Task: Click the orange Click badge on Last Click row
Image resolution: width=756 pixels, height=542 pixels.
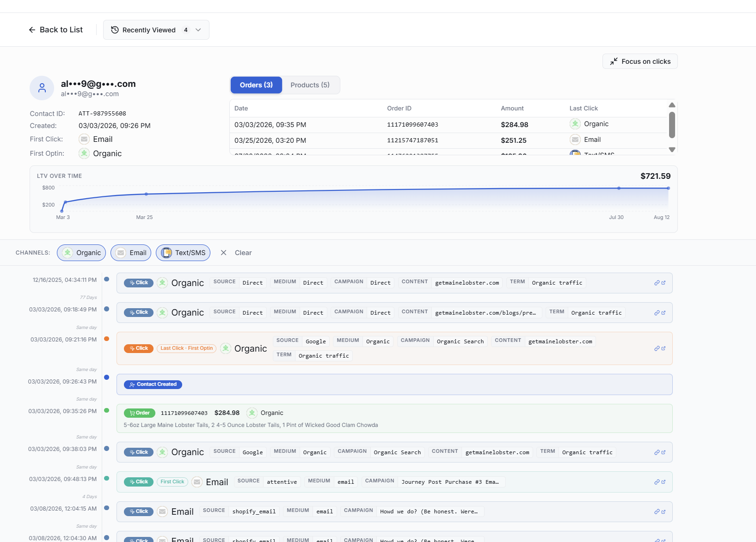Action: 139,348
